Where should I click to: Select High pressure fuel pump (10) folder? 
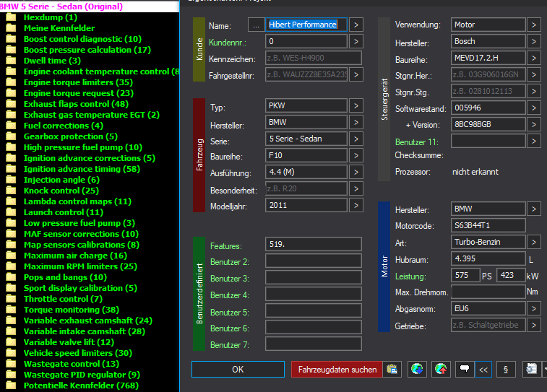83,147
